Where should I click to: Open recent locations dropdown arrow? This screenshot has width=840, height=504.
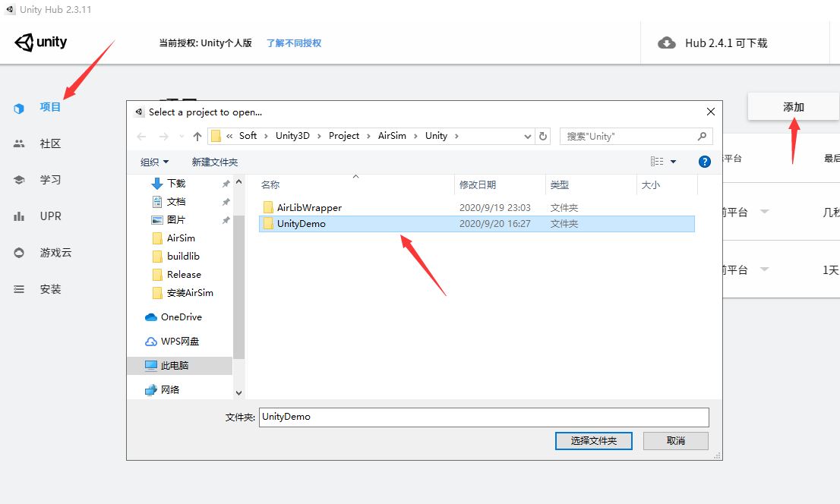[x=182, y=137]
